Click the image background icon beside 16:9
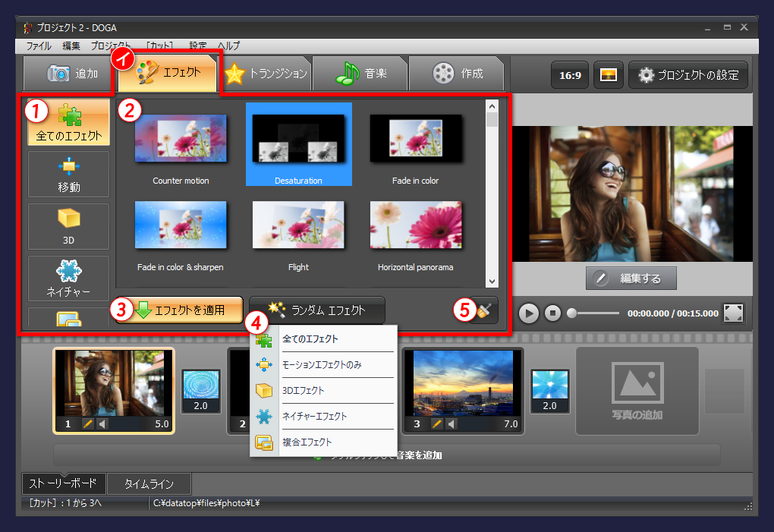Viewport: 774px width, 532px height. coord(608,74)
